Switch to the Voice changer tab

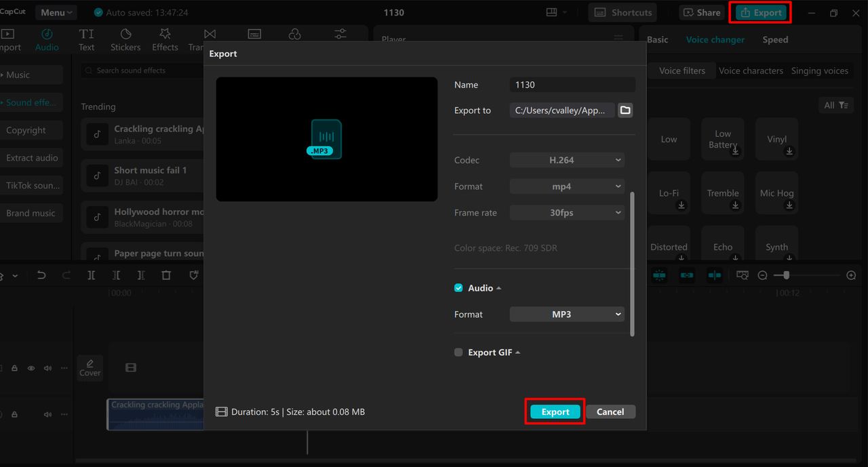tap(715, 39)
